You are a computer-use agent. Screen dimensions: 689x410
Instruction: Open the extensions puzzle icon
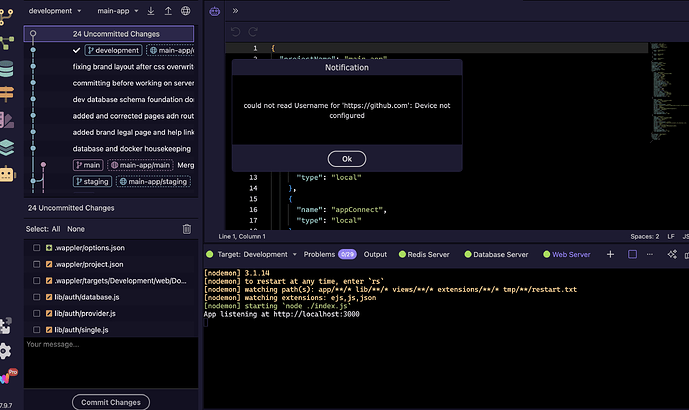6,326
